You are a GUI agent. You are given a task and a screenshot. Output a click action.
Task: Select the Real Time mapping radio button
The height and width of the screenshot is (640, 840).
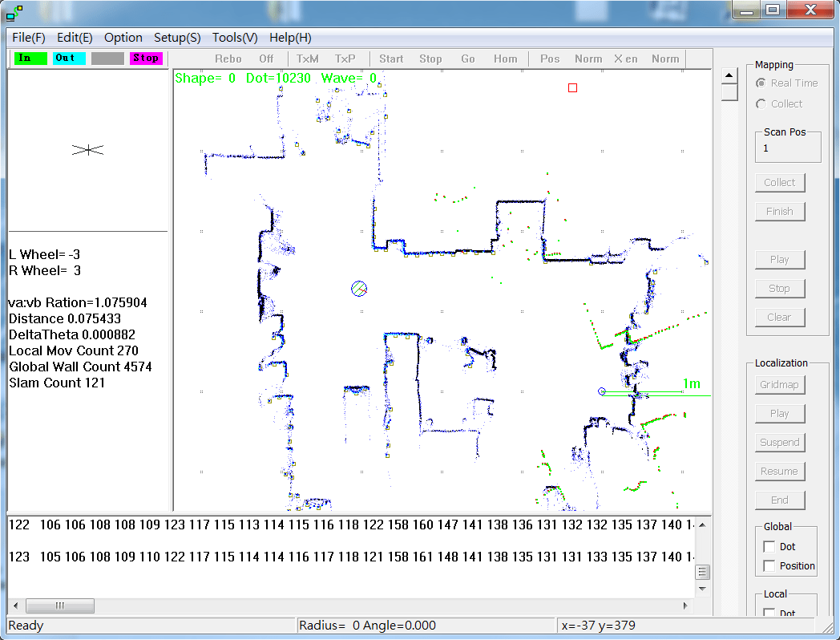click(x=761, y=83)
